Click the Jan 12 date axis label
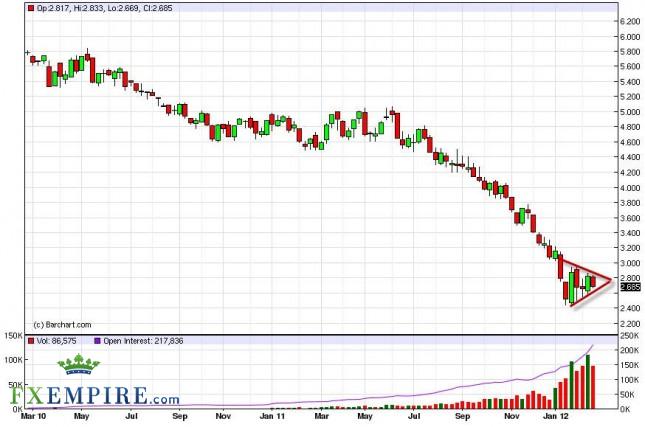 point(556,416)
